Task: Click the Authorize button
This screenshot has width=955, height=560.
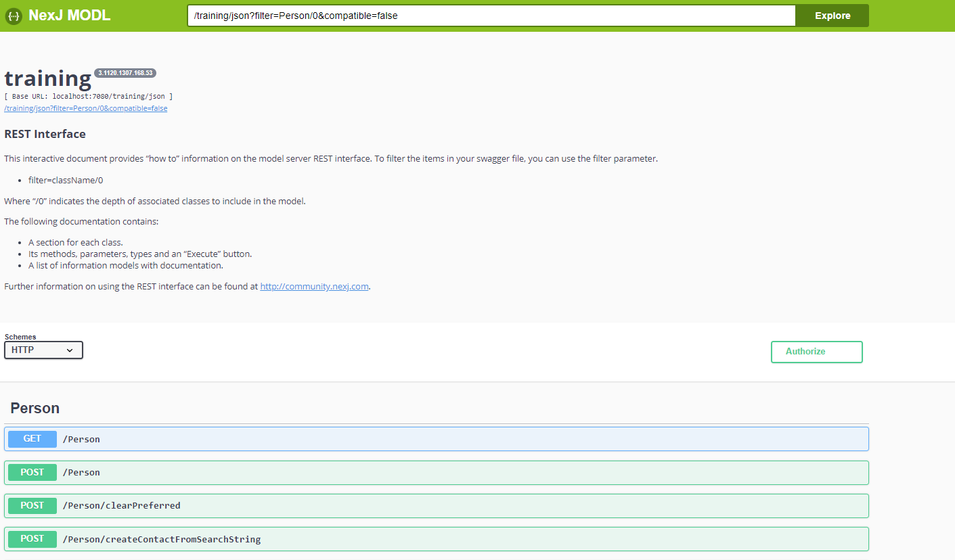Action: pos(816,352)
